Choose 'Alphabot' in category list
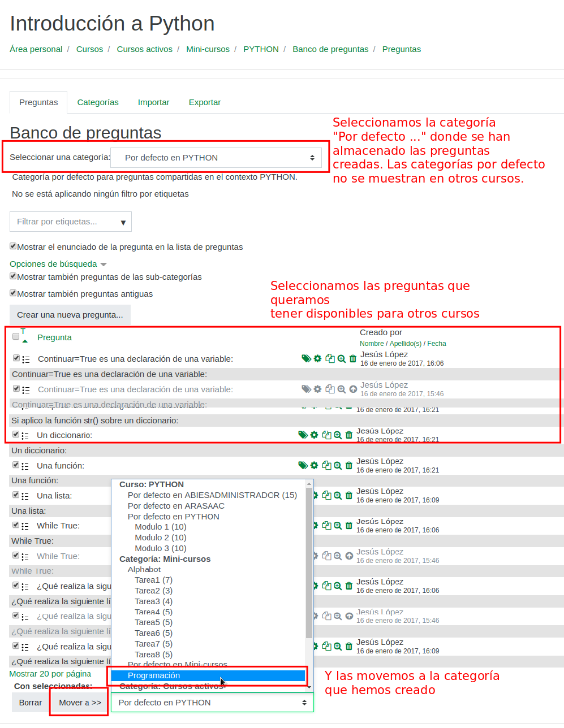The width and height of the screenshot is (564, 728). pos(144,569)
